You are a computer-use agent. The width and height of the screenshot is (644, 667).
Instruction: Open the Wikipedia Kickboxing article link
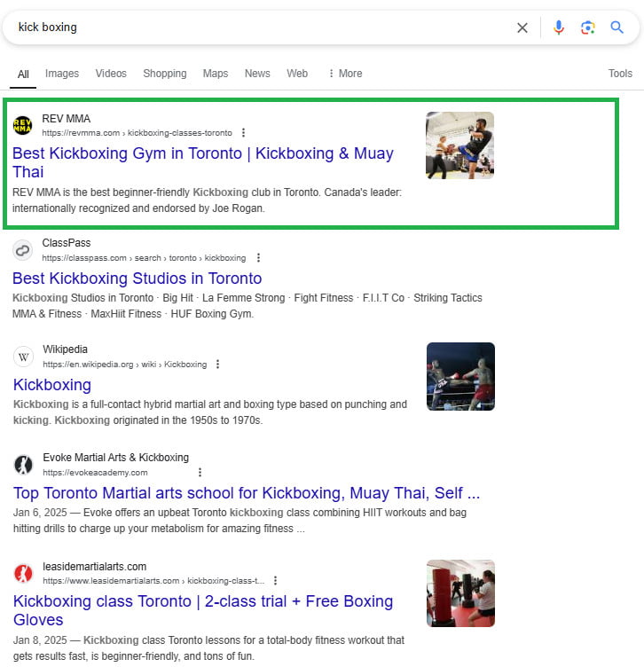(52, 385)
